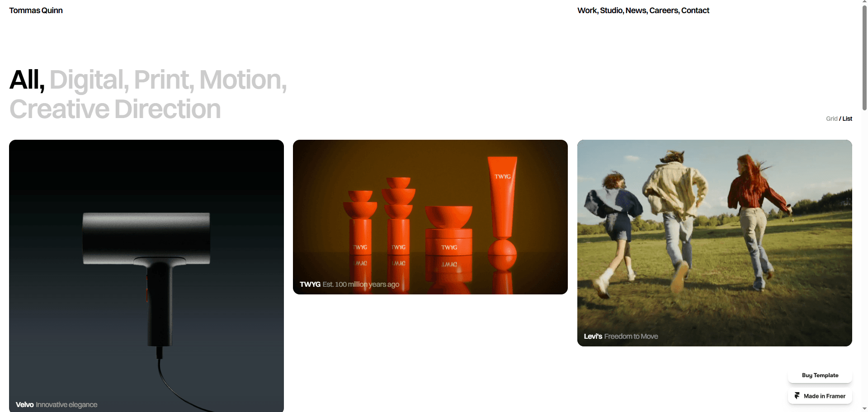Click the Framer logo icon
868x412 pixels.
tap(797, 396)
